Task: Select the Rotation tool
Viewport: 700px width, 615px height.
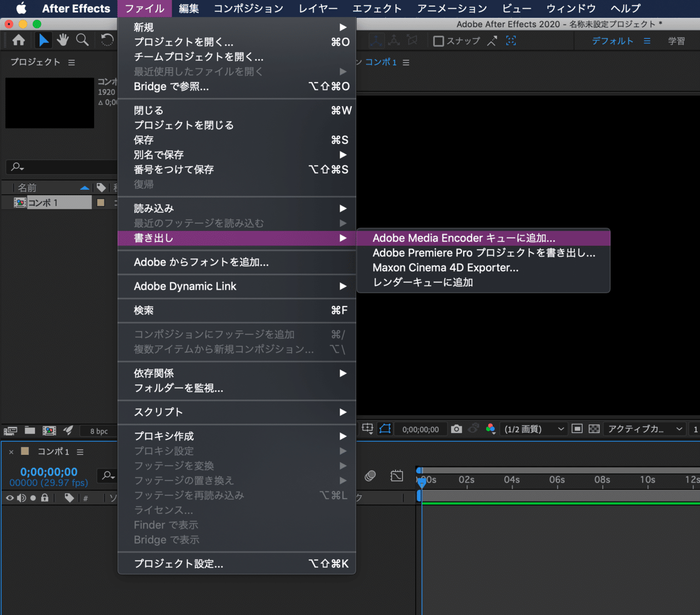Action: tap(107, 40)
